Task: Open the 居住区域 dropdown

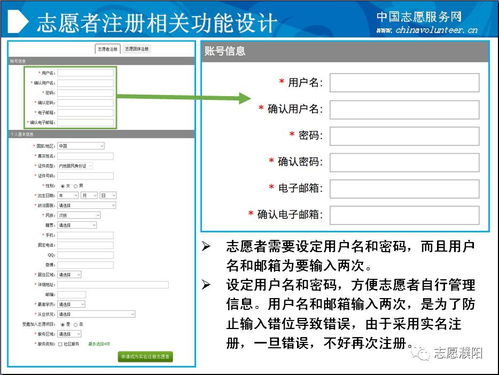Action: 69,275
